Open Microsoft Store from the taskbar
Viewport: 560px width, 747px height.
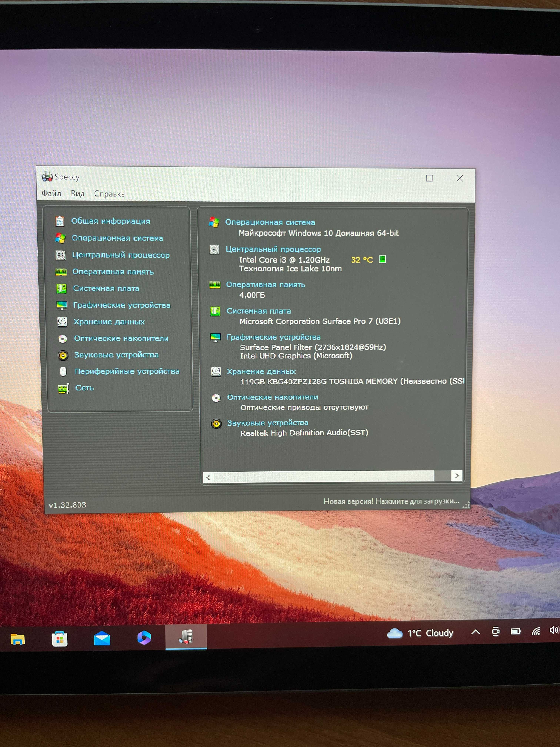(x=60, y=639)
